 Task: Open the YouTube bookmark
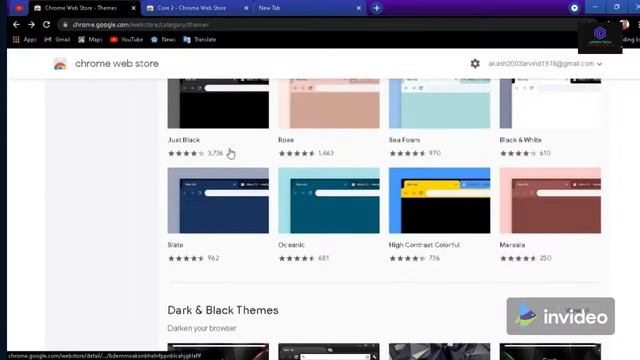point(127,40)
